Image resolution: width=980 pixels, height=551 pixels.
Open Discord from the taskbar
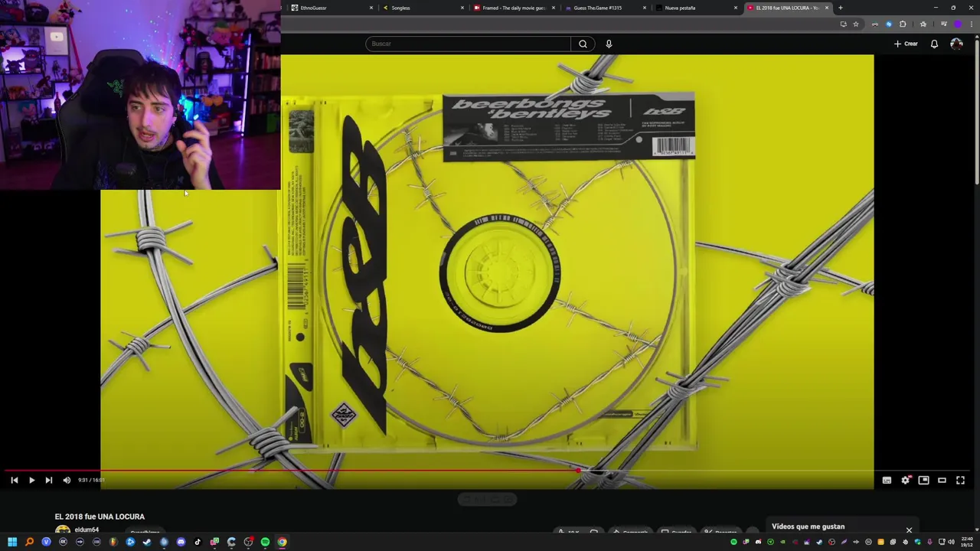click(181, 542)
